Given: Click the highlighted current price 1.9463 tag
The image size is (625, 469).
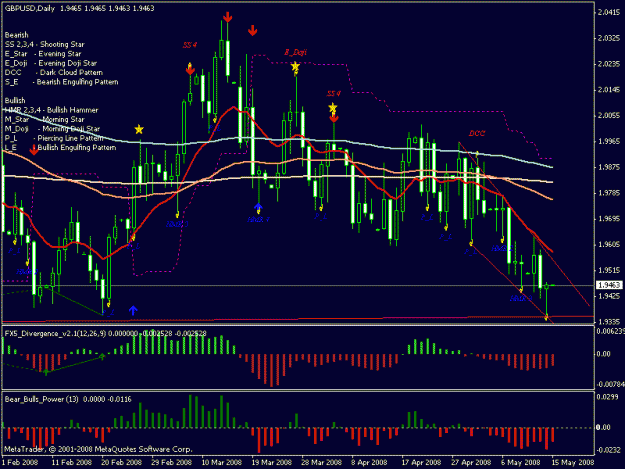Looking at the screenshot, I should tap(609, 285).
